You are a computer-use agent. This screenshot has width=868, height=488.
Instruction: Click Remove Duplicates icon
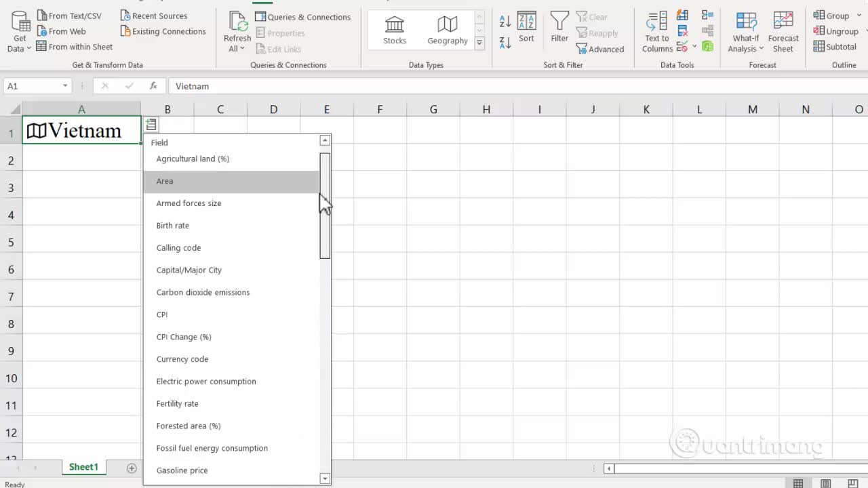683,30
